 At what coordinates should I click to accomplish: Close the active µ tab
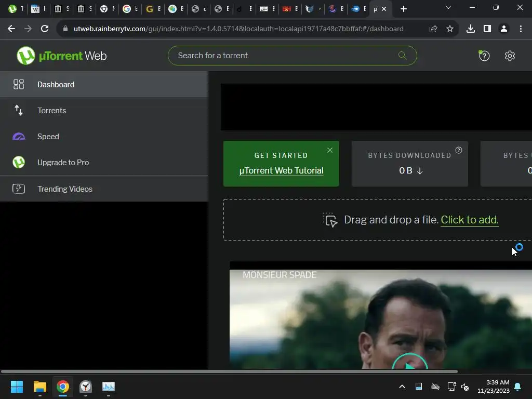(x=384, y=9)
